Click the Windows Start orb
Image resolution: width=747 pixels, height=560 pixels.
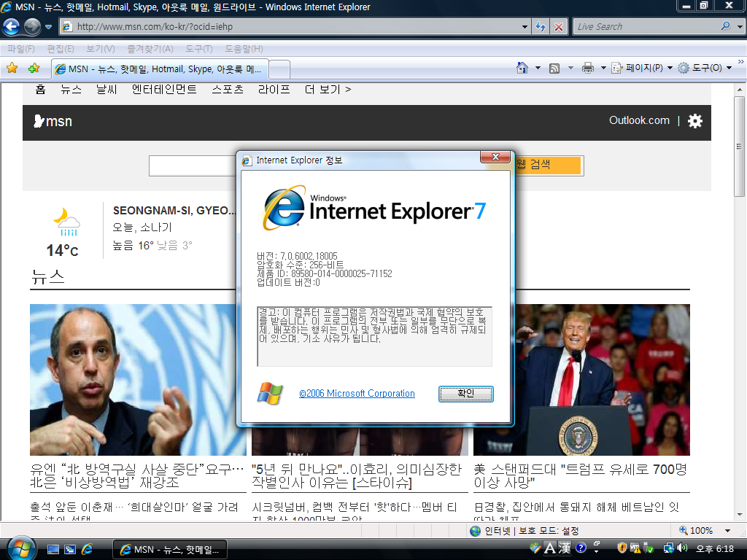point(20,548)
